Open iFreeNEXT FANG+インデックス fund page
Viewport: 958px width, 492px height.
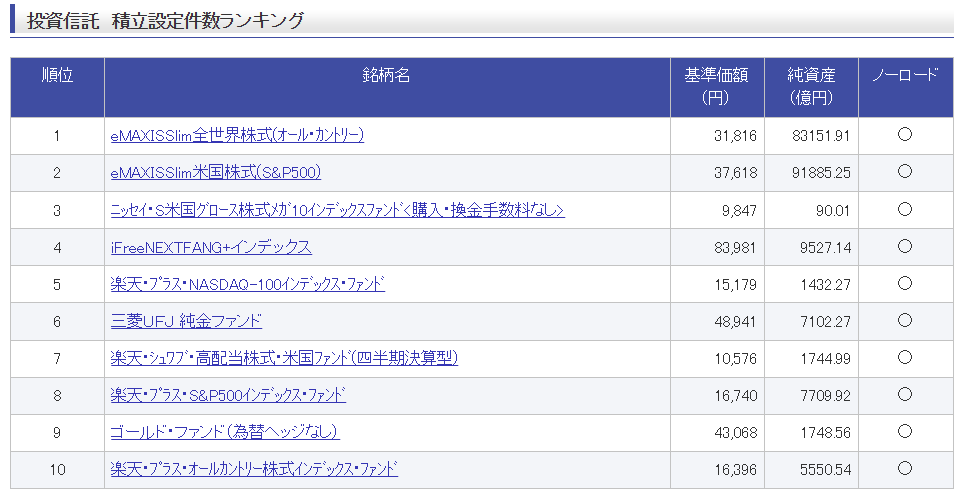211,247
